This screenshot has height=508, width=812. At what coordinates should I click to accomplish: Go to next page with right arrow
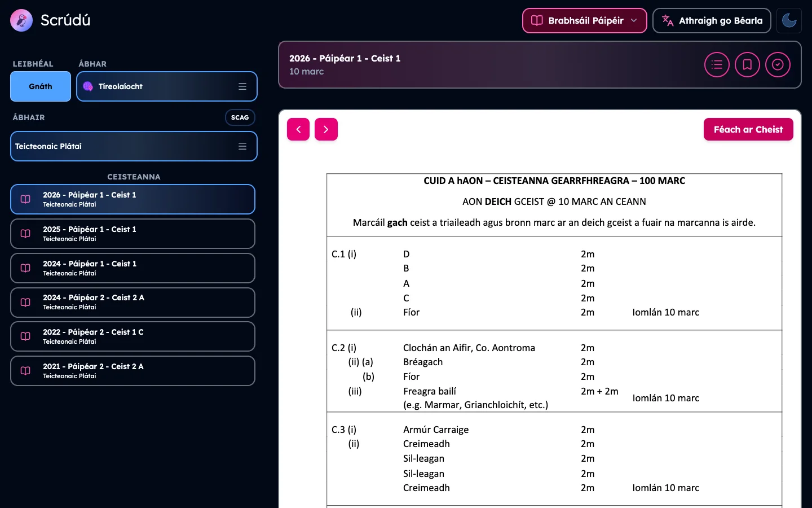click(x=326, y=129)
